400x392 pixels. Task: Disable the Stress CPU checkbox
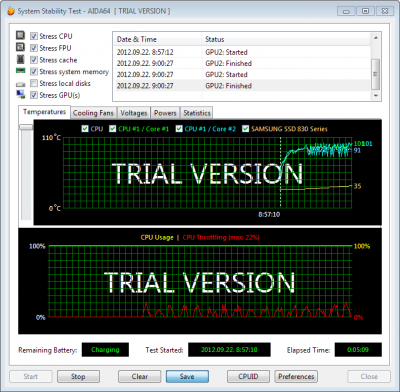point(34,36)
